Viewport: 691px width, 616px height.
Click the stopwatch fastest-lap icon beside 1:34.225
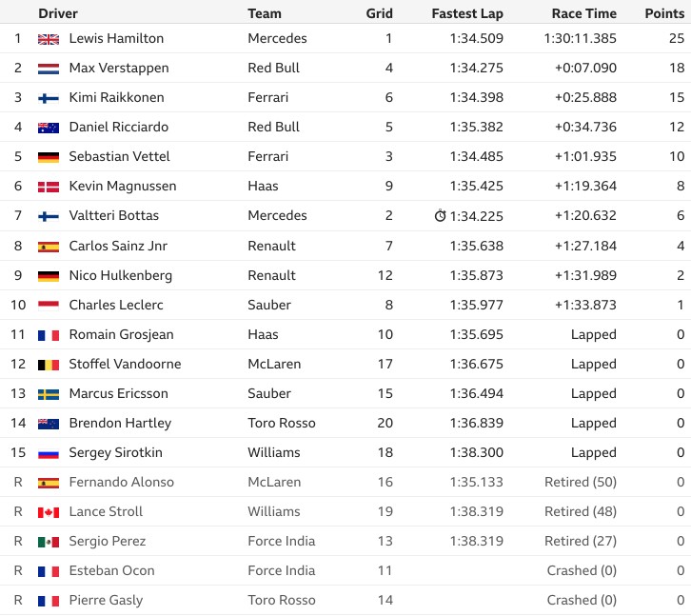coord(440,215)
